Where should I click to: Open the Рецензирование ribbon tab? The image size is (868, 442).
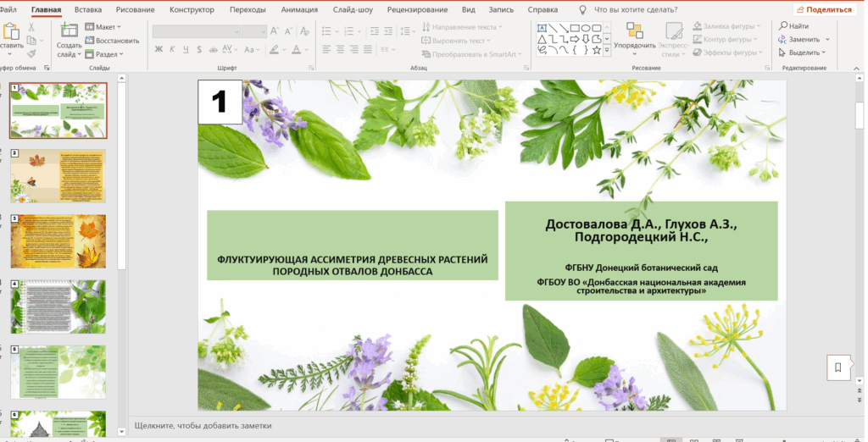pos(417,9)
